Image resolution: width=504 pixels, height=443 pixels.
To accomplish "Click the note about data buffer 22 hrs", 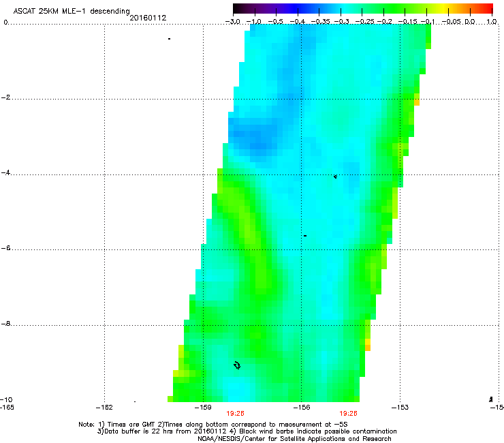I will click(x=162, y=431).
